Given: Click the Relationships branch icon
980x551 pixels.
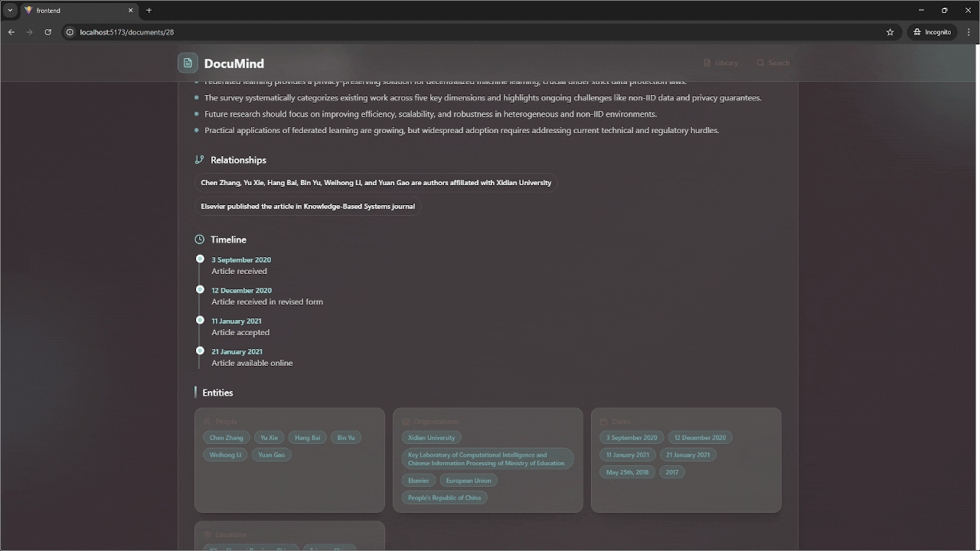Looking at the screenshot, I should 200,159.
